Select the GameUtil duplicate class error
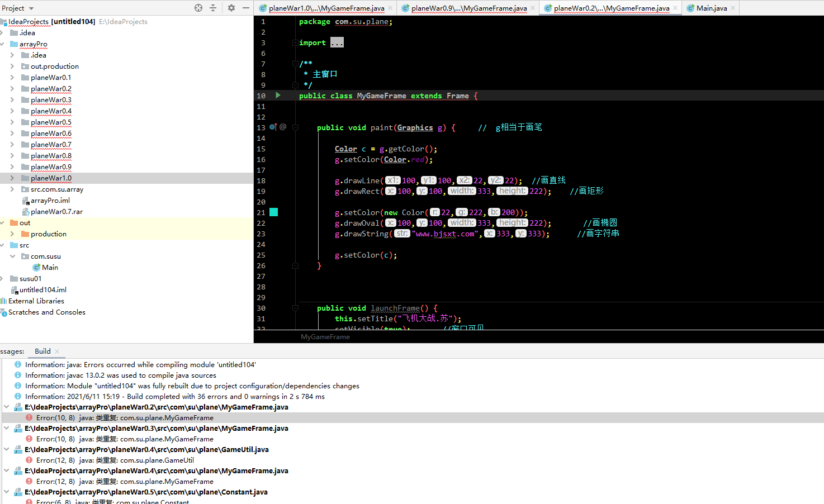This screenshot has width=824, height=504. point(115,460)
